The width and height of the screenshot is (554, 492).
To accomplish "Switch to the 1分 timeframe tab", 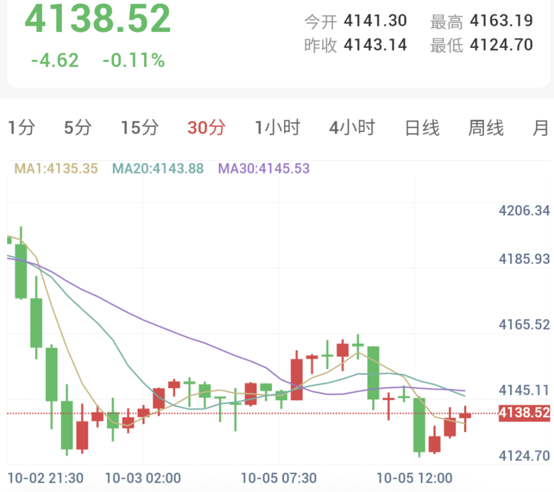I will coord(22,128).
